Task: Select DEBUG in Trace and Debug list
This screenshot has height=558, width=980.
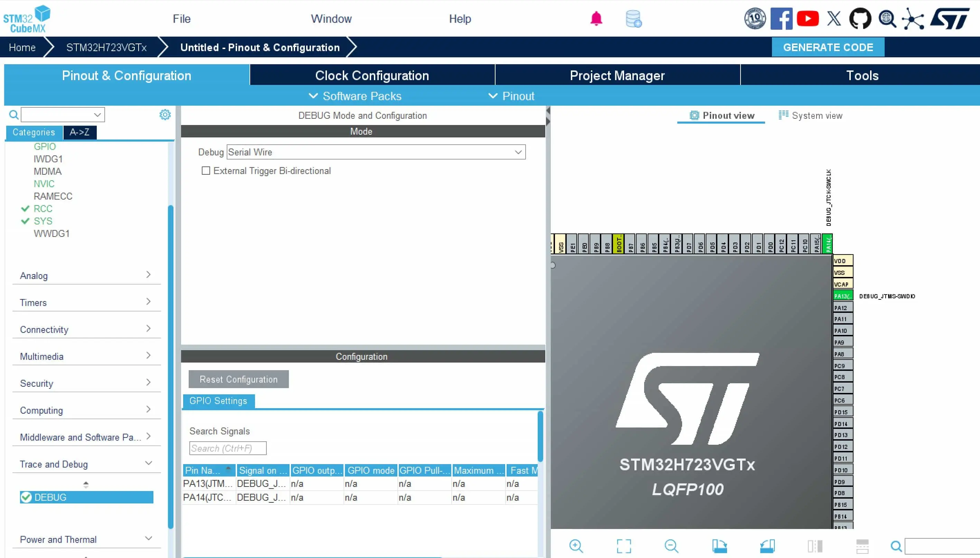Action: point(87,497)
